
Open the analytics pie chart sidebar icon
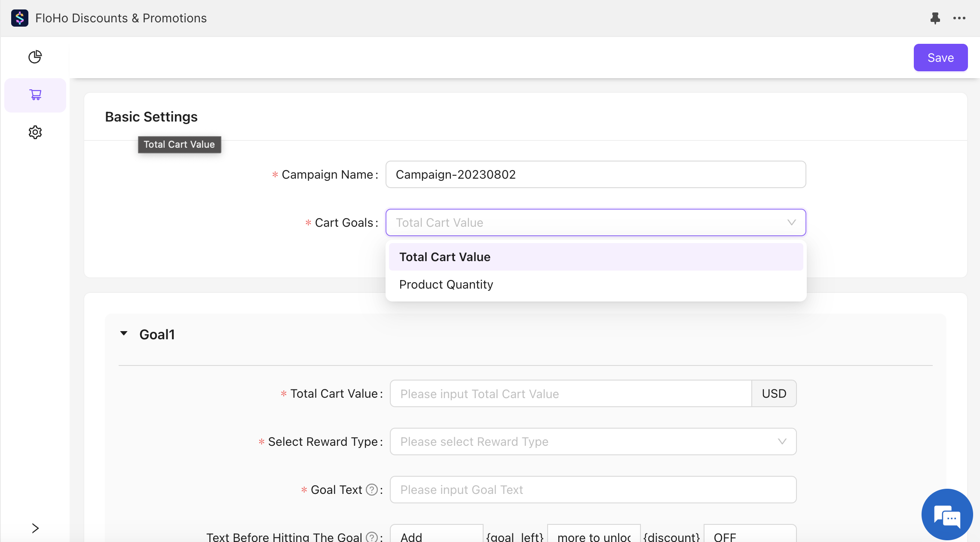pos(35,57)
